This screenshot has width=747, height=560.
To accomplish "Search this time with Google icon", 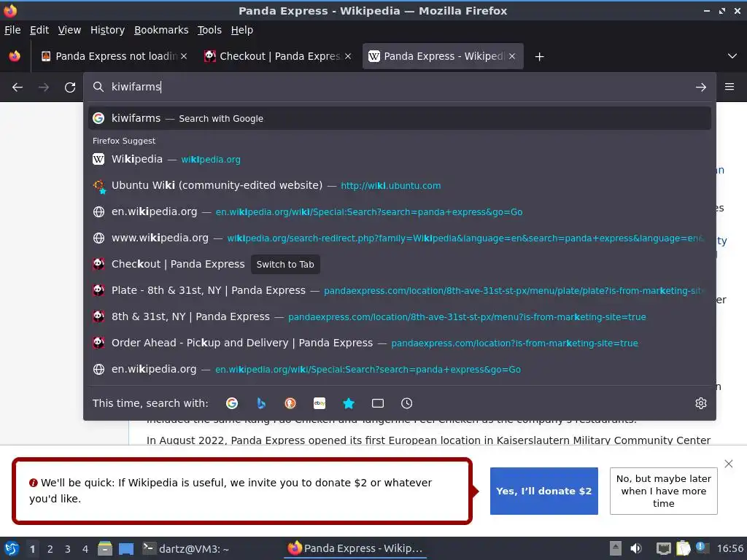I will (x=232, y=403).
